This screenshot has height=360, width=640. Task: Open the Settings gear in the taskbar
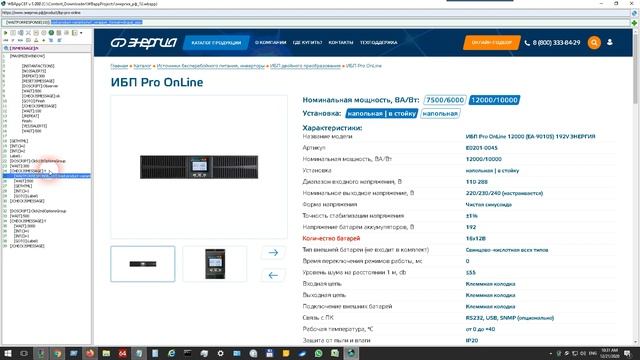click(x=220, y=353)
